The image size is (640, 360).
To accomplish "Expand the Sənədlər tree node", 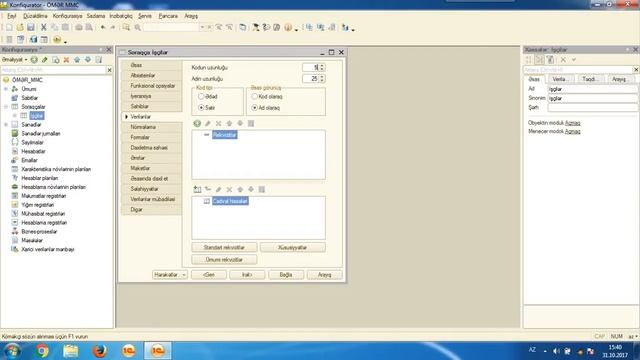I will click(6, 124).
